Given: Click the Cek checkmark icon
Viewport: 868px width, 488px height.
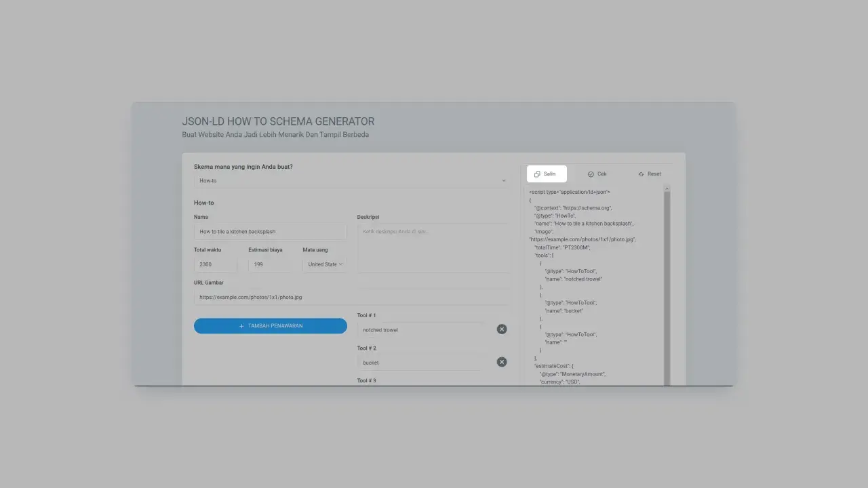Looking at the screenshot, I should tap(591, 174).
